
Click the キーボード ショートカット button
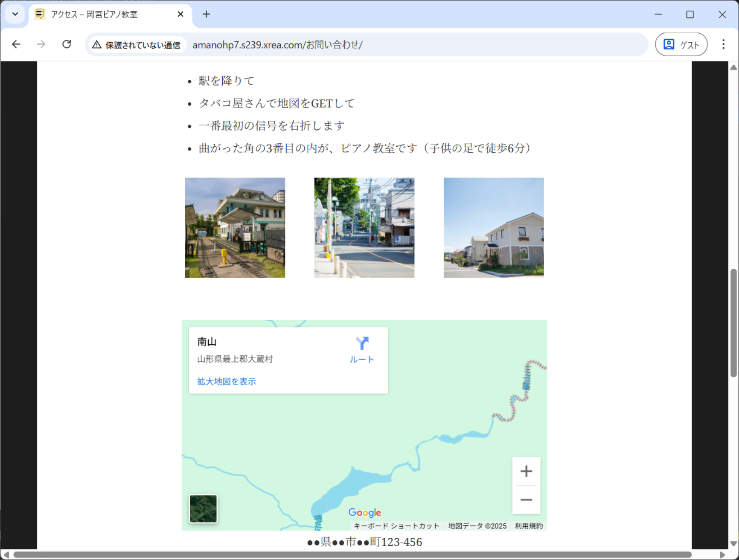point(396,526)
